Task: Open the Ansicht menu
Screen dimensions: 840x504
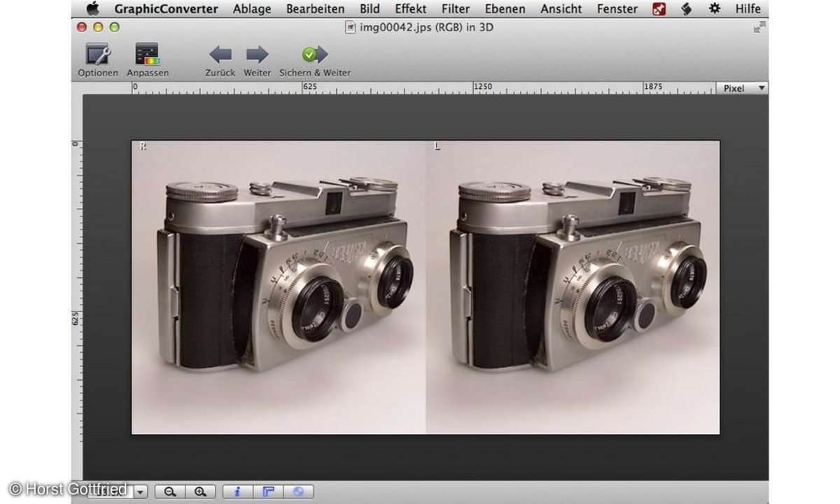Action: [561, 9]
